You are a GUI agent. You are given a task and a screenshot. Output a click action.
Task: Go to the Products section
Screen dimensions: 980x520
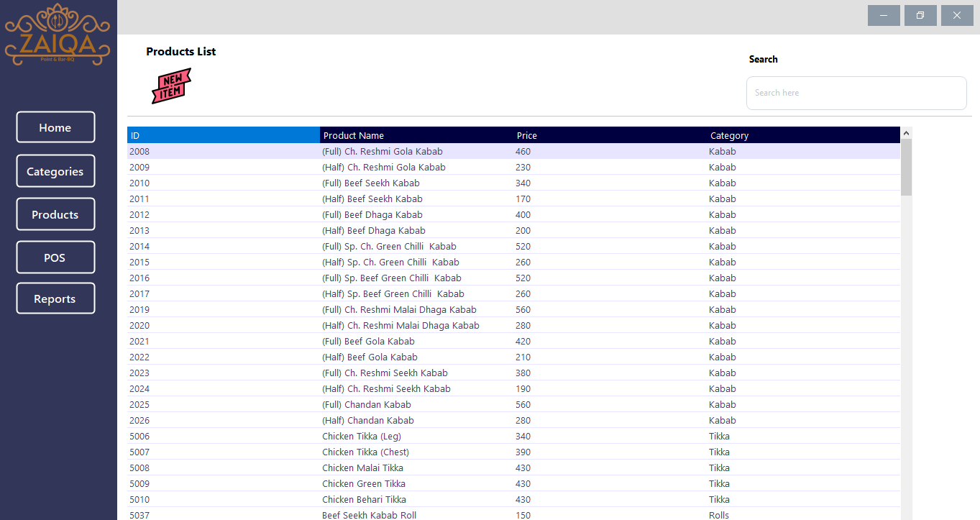pyautogui.click(x=55, y=214)
